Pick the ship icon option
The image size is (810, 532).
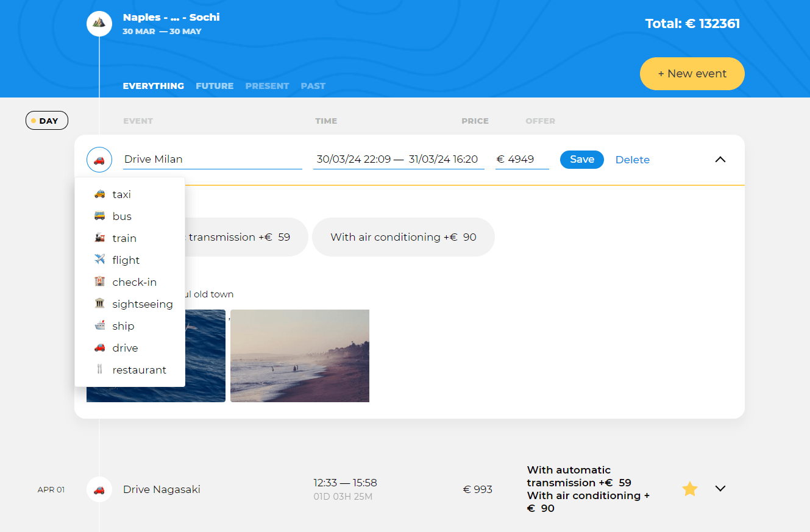(x=100, y=325)
